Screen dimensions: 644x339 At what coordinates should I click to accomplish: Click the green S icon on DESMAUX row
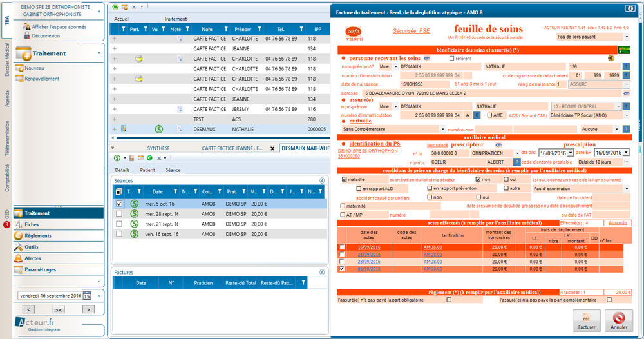click(x=159, y=129)
